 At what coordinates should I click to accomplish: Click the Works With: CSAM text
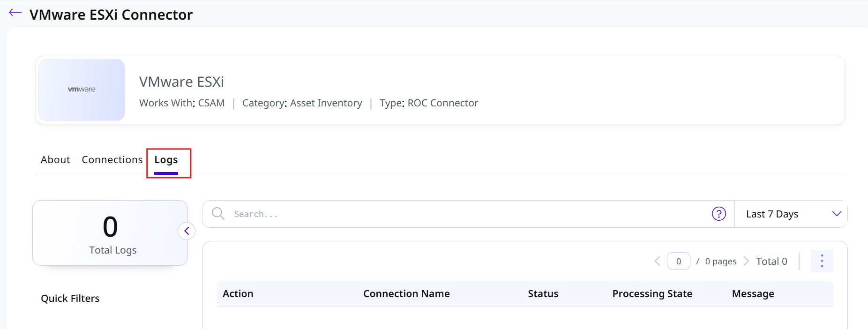pos(182,103)
